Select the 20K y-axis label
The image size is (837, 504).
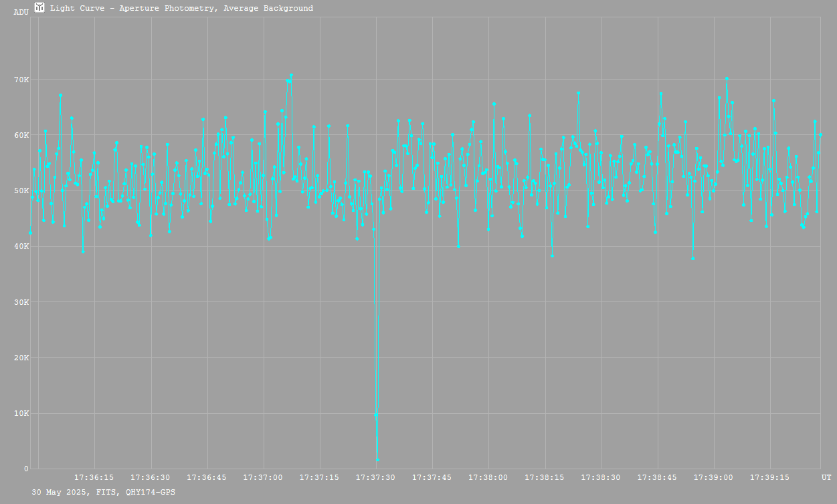(x=21, y=358)
